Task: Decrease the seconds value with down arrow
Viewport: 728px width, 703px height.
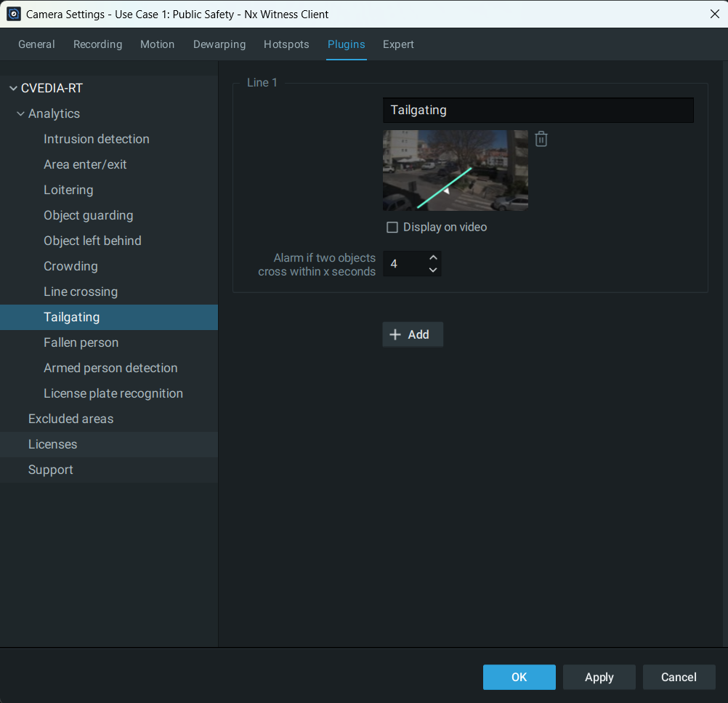Action: [x=433, y=270]
